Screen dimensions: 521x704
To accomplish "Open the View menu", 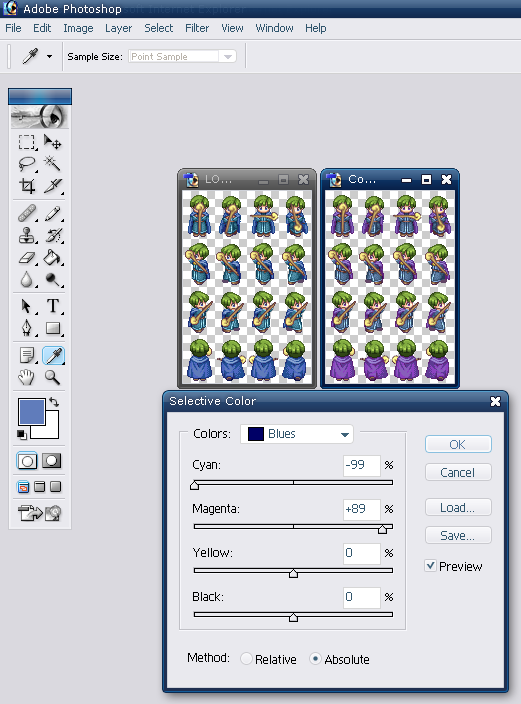I will click(232, 28).
